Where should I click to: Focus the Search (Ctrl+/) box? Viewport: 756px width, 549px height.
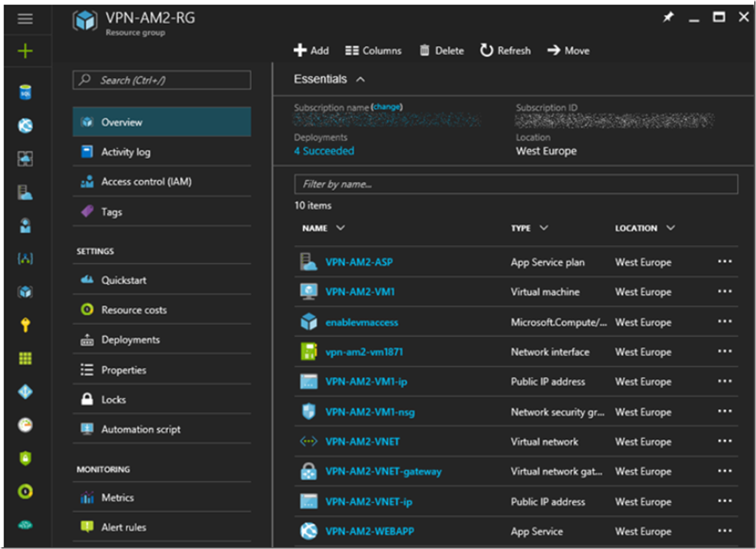click(162, 80)
